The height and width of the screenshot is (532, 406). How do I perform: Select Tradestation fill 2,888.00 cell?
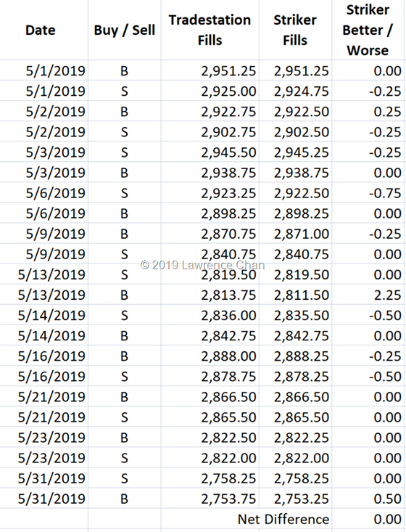[x=210, y=356]
